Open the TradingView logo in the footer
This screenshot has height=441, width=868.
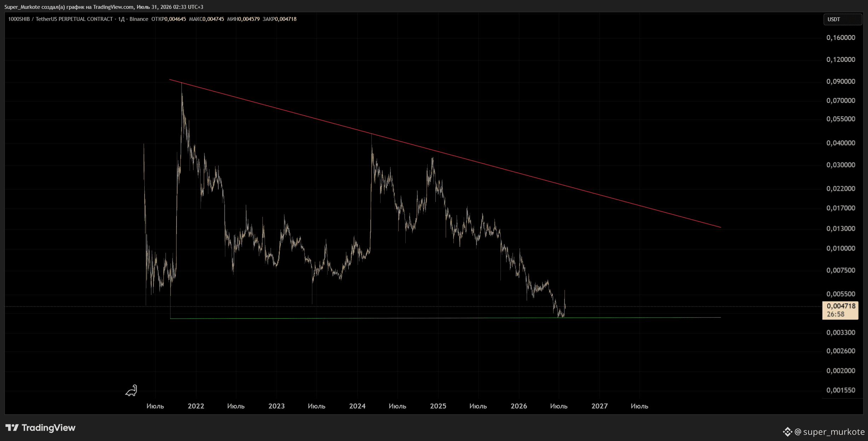click(x=40, y=428)
